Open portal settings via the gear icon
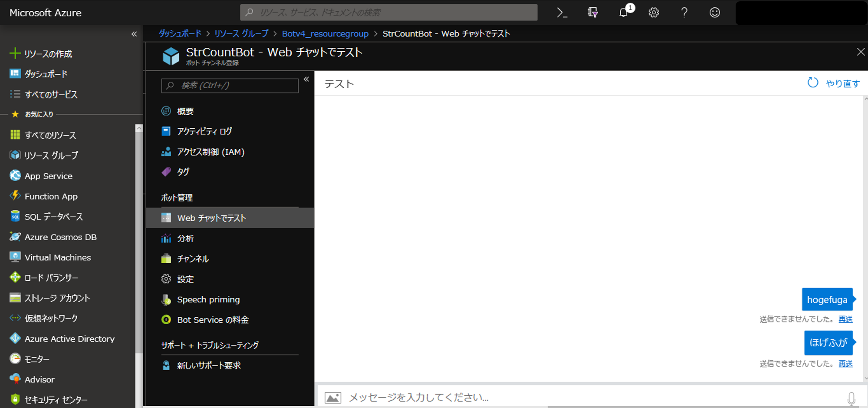 653,12
